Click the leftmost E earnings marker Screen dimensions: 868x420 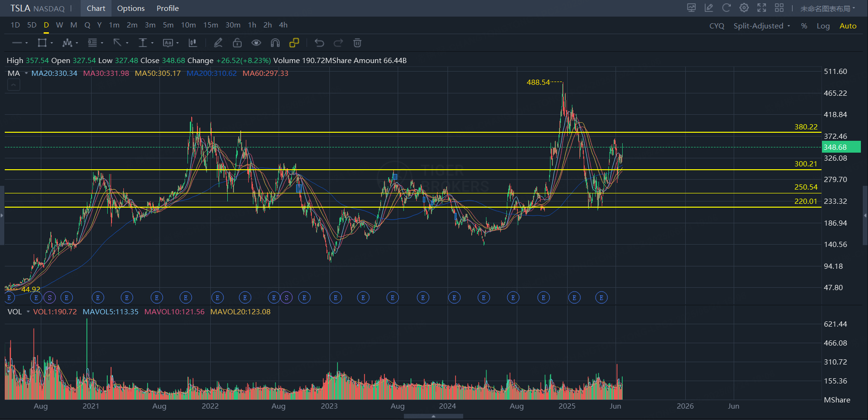pyautogui.click(x=9, y=298)
